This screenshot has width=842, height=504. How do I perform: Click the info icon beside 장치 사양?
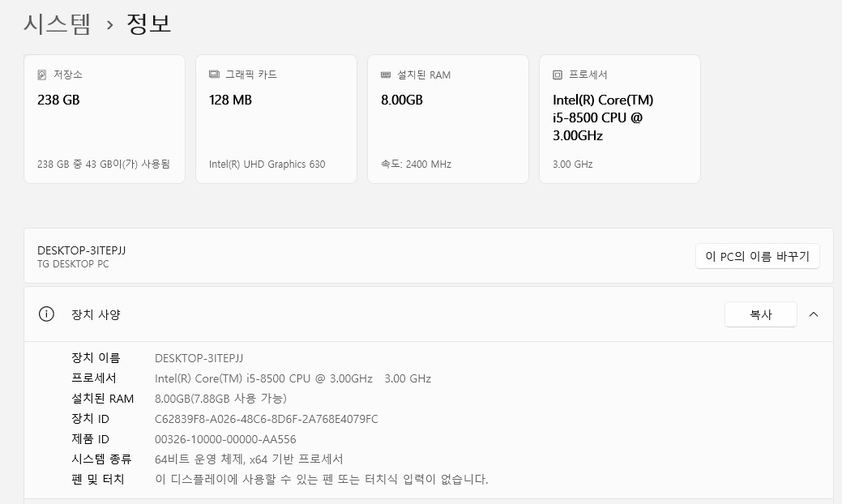(x=46, y=314)
